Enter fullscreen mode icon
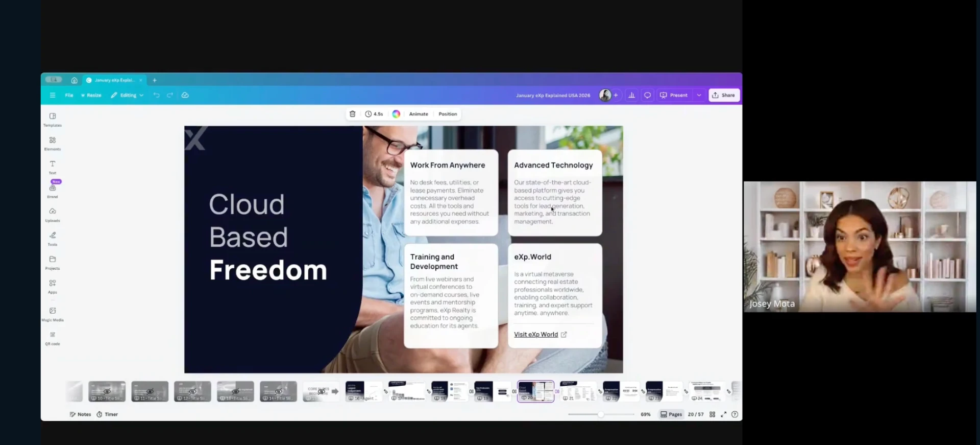This screenshot has height=445, width=980. [724, 414]
